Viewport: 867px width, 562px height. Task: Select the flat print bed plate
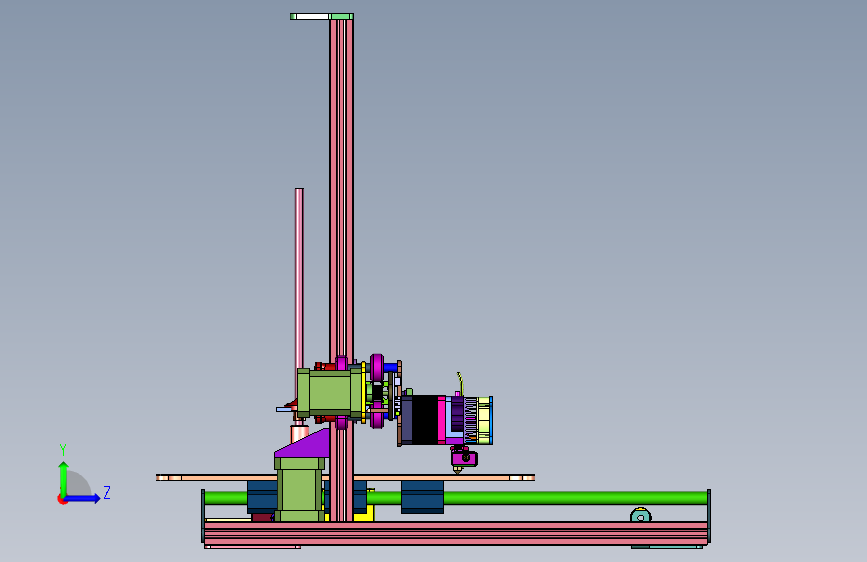click(345, 477)
